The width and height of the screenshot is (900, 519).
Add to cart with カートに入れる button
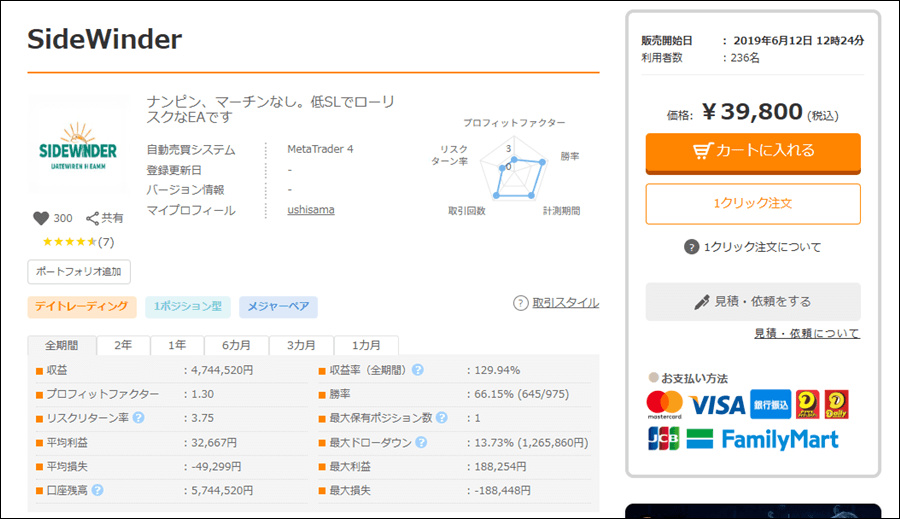[x=753, y=151]
